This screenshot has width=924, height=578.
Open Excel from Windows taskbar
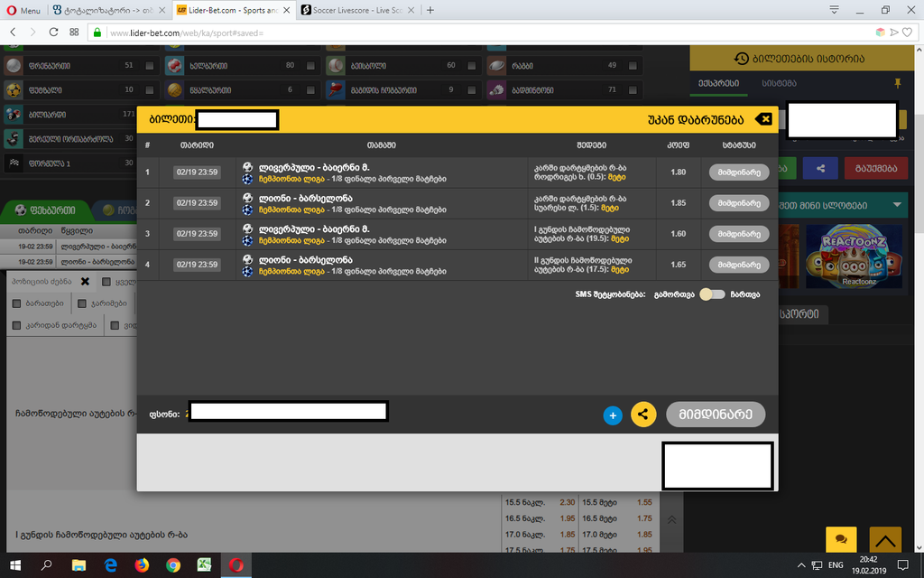click(x=204, y=565)
